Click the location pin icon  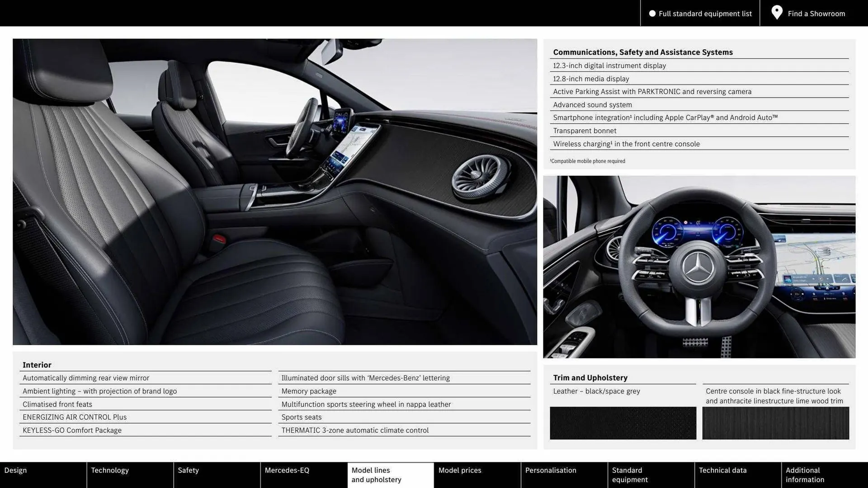coord(776,13)
